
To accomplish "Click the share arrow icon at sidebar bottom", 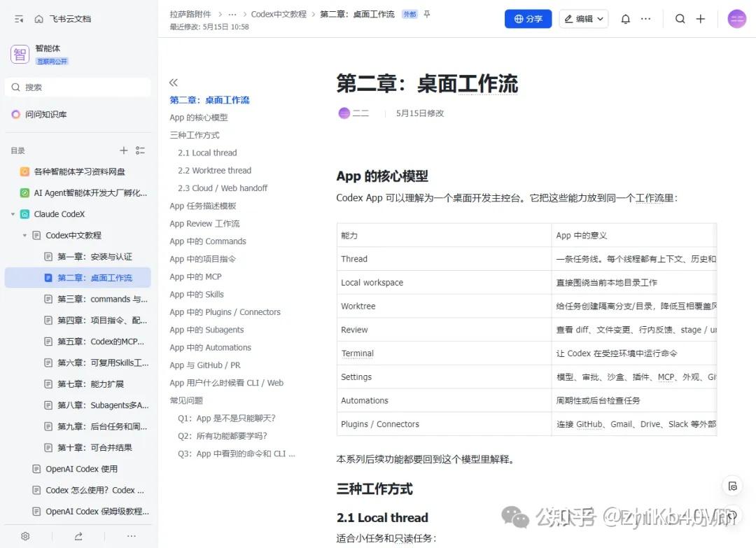I will (x=78, y=536).
